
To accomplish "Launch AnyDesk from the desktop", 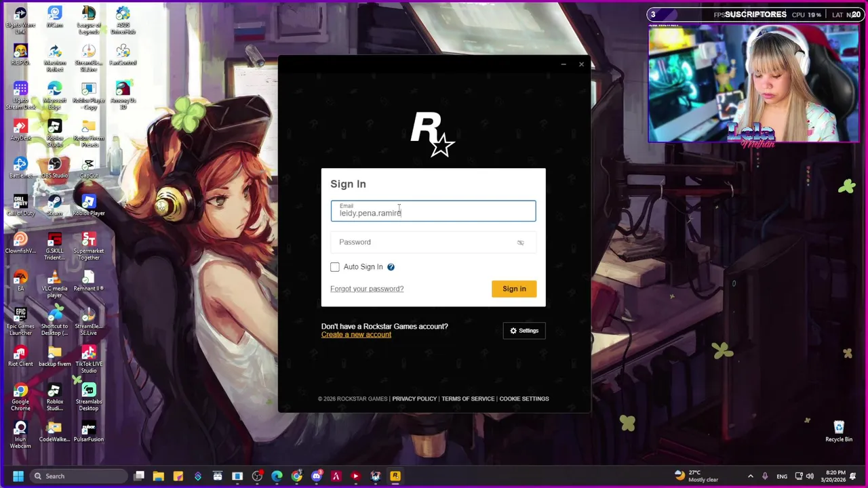I will coord(20,130).
